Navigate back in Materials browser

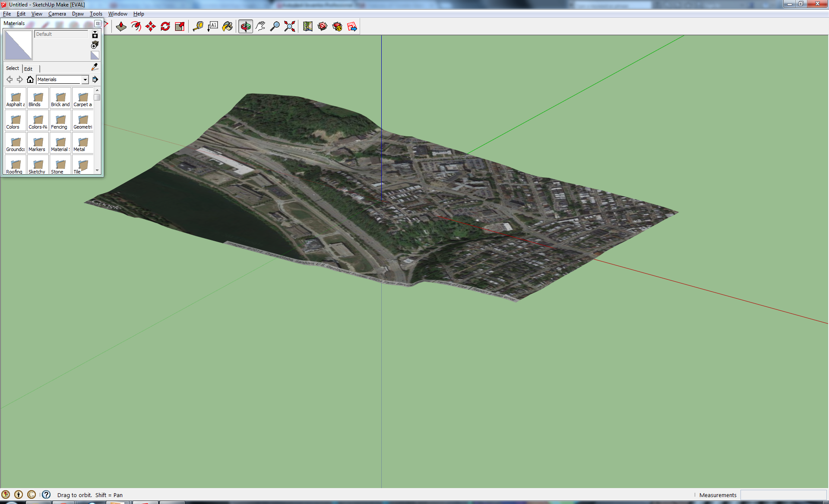tap(9, 79)
